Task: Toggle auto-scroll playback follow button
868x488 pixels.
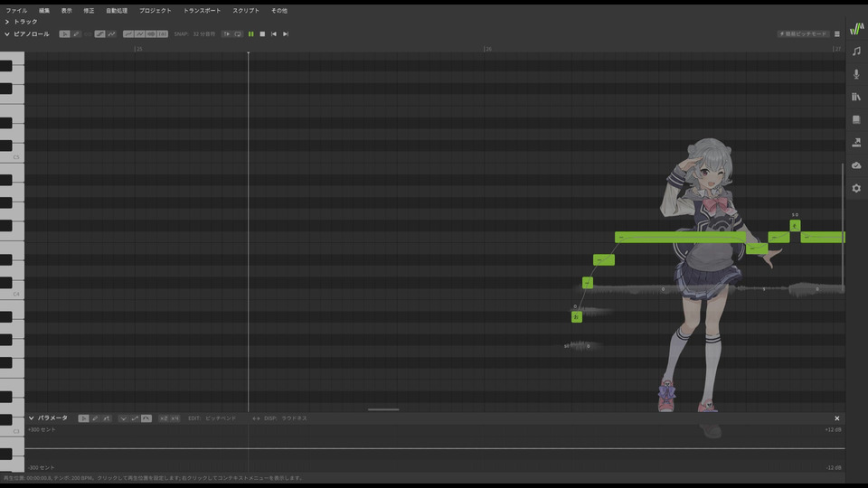Action: click(226, 34)
